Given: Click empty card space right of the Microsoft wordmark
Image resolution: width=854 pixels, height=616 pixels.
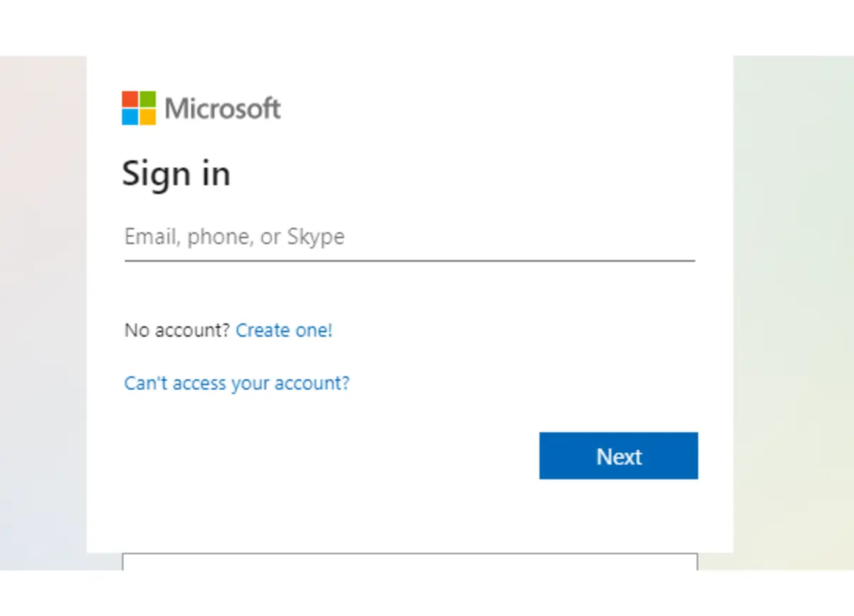Looking at the screenshot, I should (498, 108).
